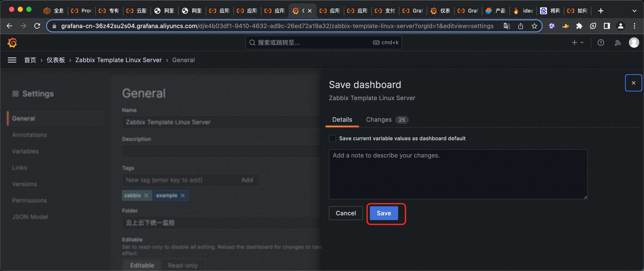Click the Grafana logo icon
This screenshot has height=271, width=644.
(12, 43)
